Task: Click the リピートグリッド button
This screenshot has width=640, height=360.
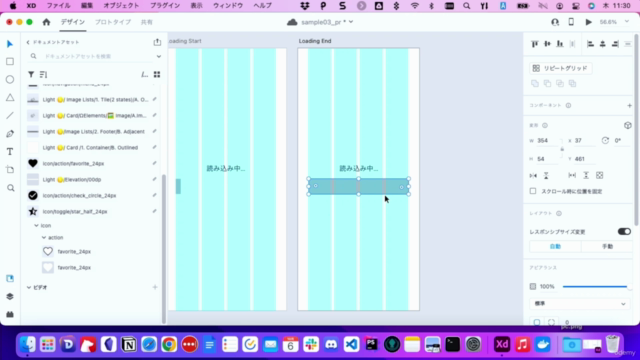Action: click(x=560, y=68)
